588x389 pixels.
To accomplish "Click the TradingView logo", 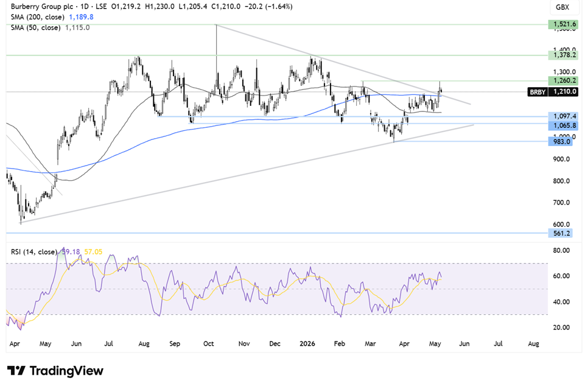I will click(55, 371).
